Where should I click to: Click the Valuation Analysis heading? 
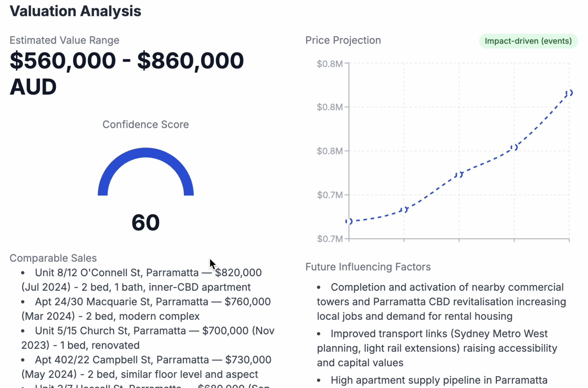coord(75,11)
